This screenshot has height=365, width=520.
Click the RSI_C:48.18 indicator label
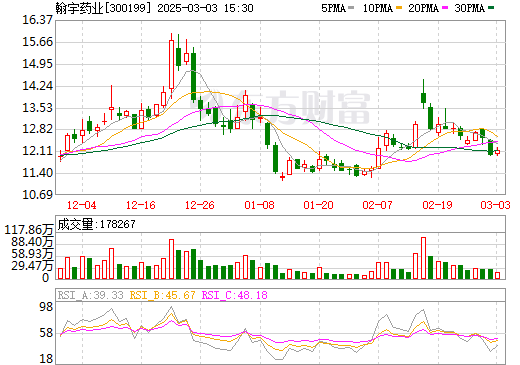click(235, 295)
